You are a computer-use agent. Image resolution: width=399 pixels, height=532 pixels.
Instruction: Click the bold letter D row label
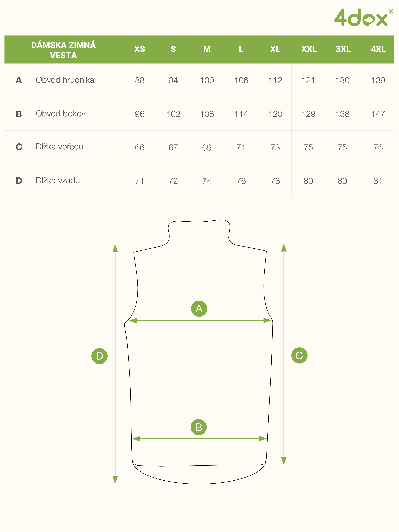click(x=19, y=181)
